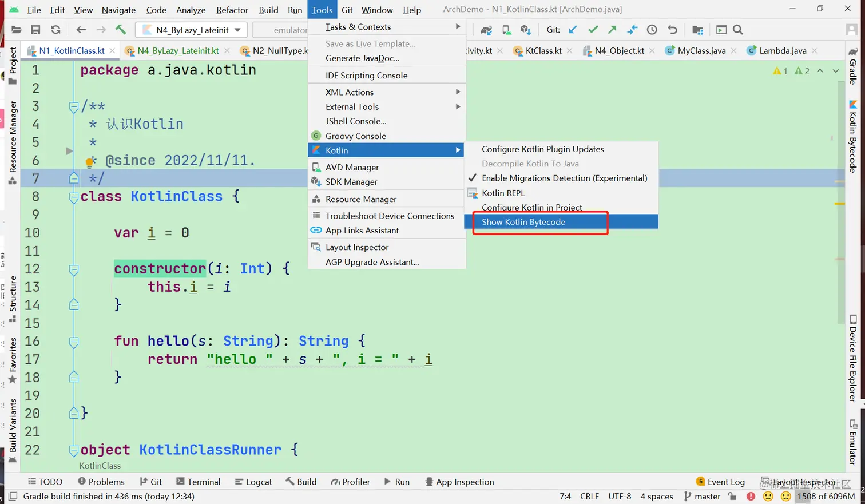Click the read-only lock icon in status bar

(732, 497)
